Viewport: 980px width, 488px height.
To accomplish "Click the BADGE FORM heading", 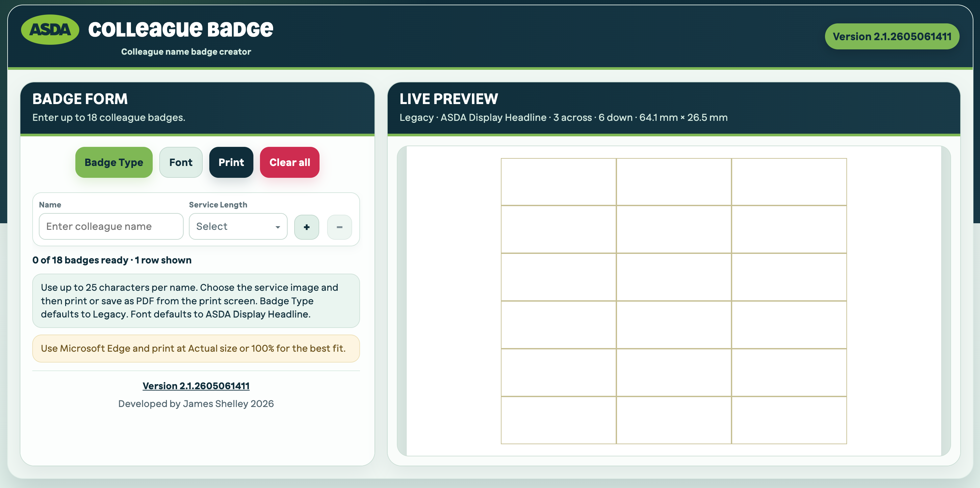I will coord(80,98).
